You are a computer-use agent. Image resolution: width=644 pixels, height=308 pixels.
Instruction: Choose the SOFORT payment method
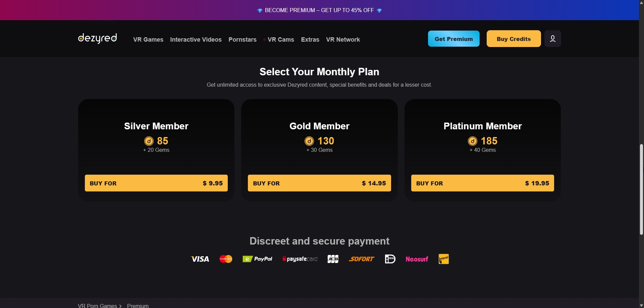click(x=362, y=259)
